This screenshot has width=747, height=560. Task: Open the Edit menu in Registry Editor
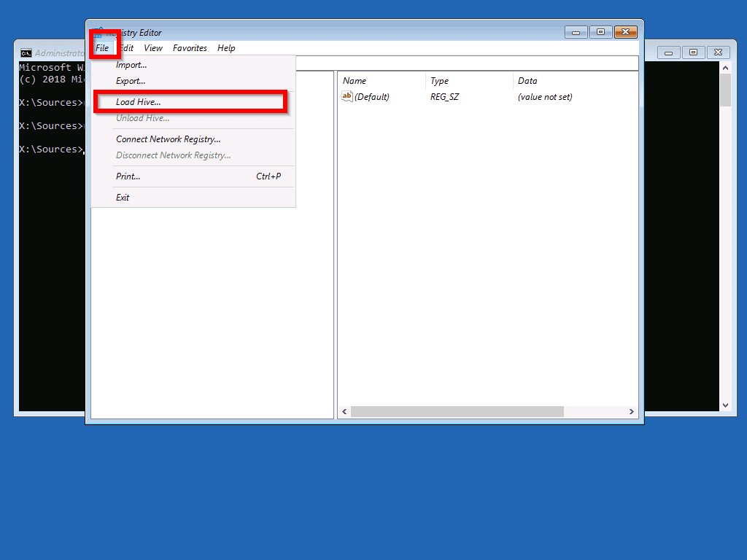127,48
